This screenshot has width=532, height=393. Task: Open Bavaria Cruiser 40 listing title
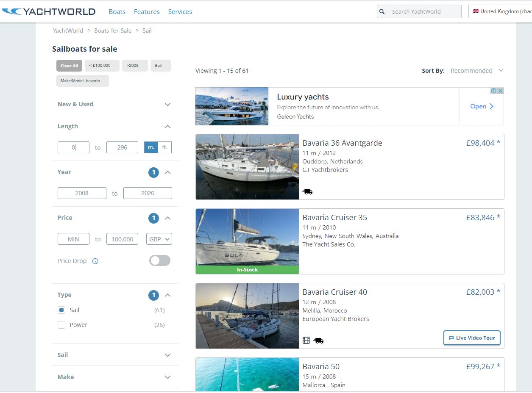click(x=334, y=292)
